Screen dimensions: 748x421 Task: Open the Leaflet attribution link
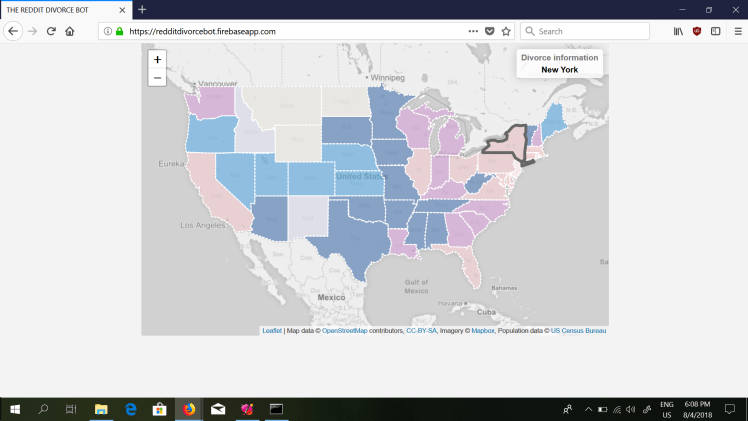pyautogui.click(x=272, y=330)
